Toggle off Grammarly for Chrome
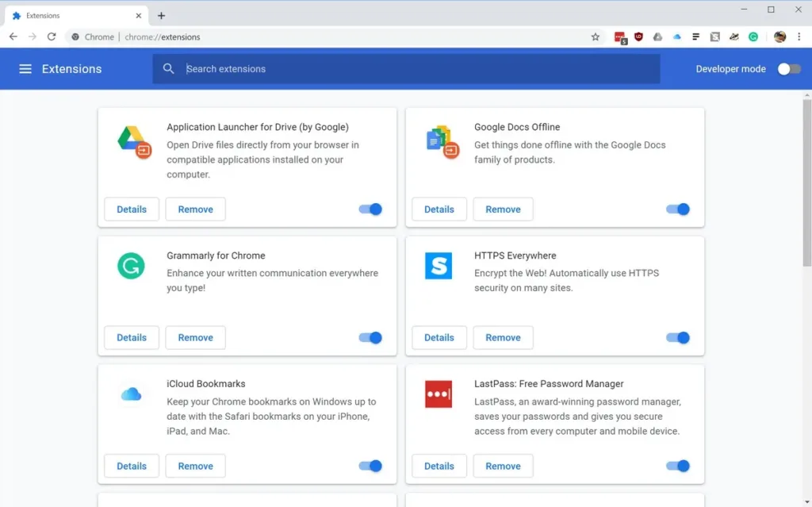The image size is (812, 507). (370, 337)
